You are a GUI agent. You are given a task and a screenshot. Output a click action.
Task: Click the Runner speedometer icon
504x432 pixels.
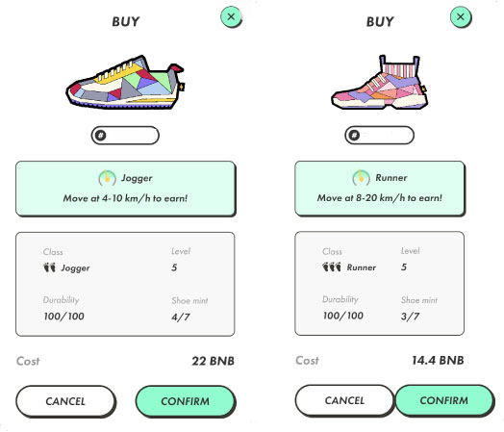click(361, 177)
